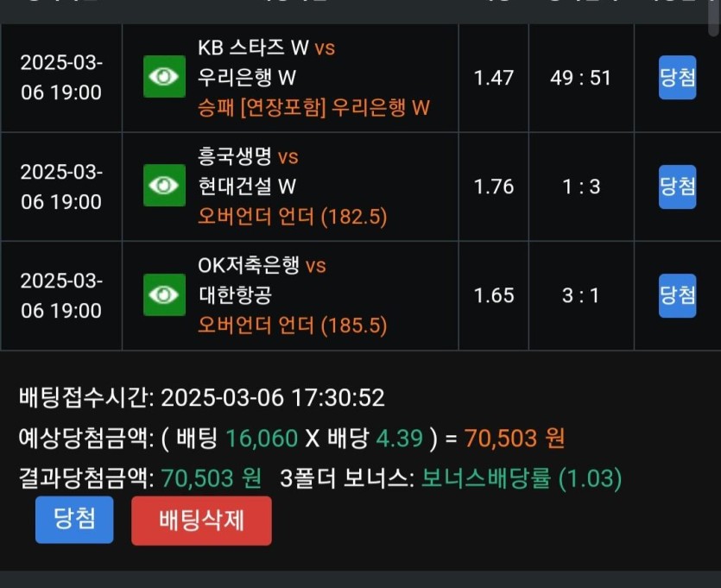
Task: Select 당첨 badge in the 현대건설 row
Action: click(677, 187)
